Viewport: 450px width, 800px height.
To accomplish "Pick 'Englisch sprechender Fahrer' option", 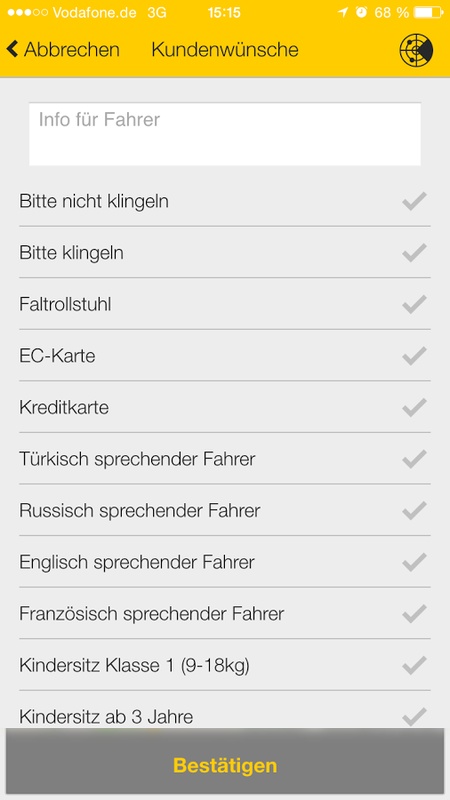I will pyautogui.click(x=224, y=562).
